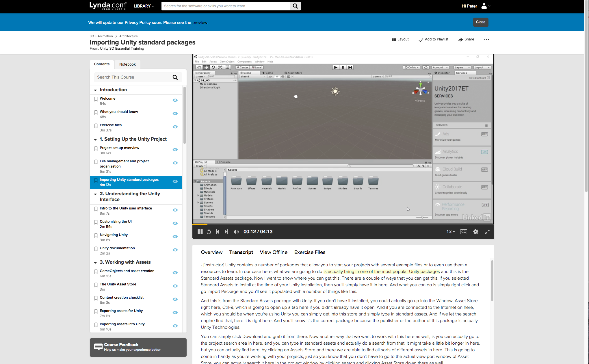Play Exporting assets for Unity video

point(121,311)
